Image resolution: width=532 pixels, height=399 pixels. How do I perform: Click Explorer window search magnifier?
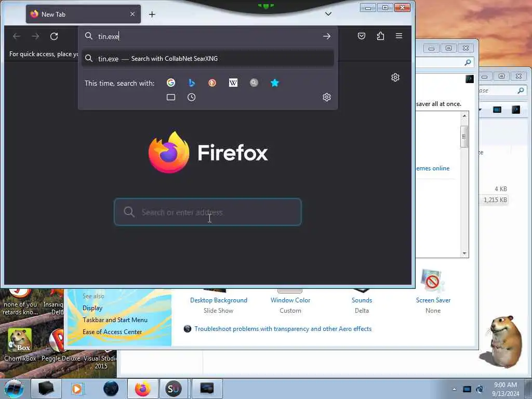(x=521, y=90)
